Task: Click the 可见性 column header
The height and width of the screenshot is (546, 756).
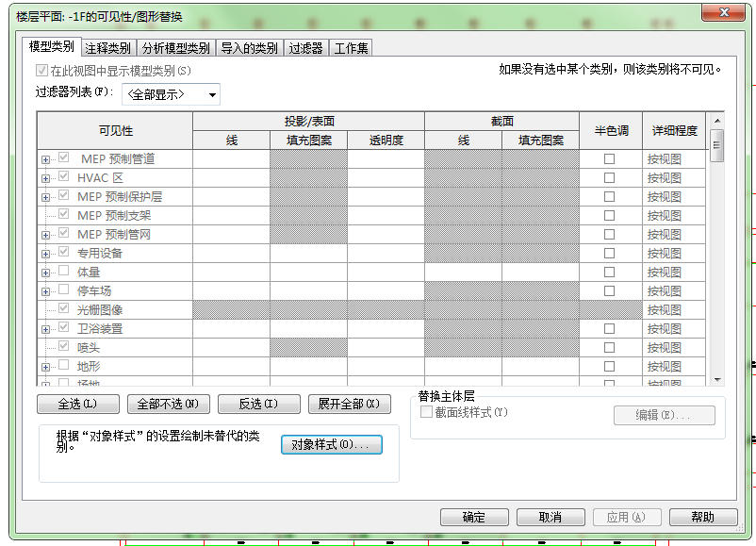Action: click(x=115, y=131)
